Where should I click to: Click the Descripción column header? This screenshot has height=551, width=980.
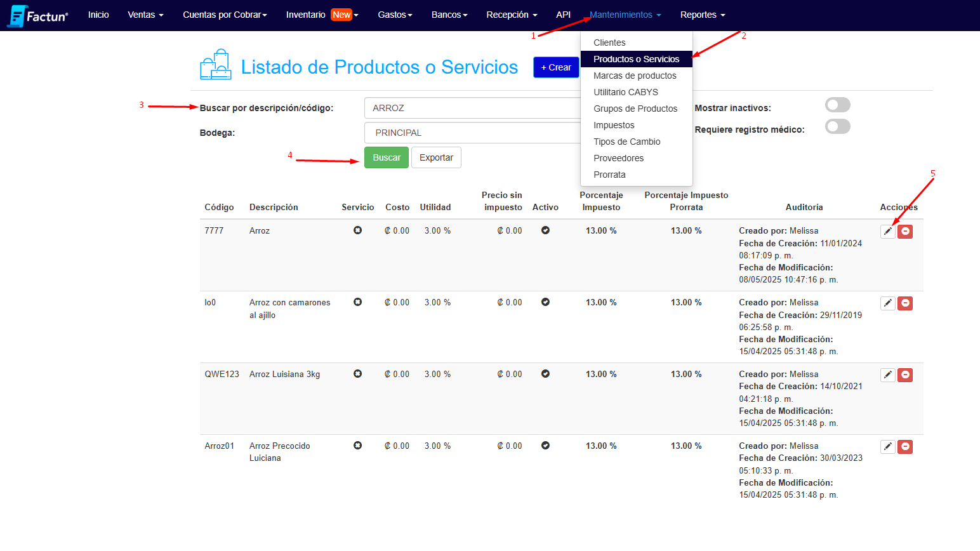[x=274, y=207]
